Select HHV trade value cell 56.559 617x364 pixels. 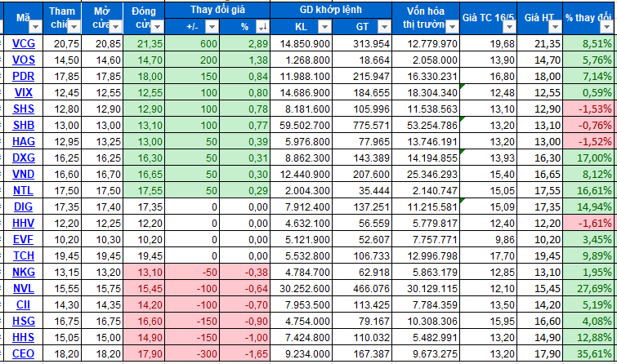[362, 224]
